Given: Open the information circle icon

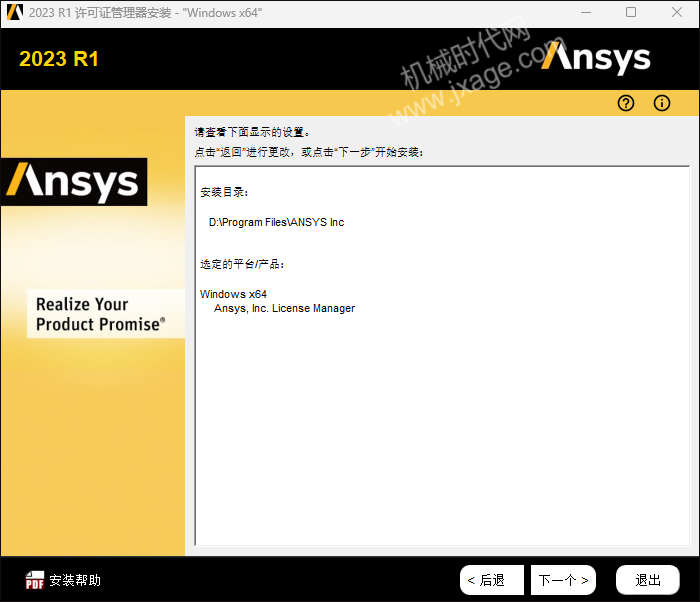Looking at the screenshot, I should (662, 103).
